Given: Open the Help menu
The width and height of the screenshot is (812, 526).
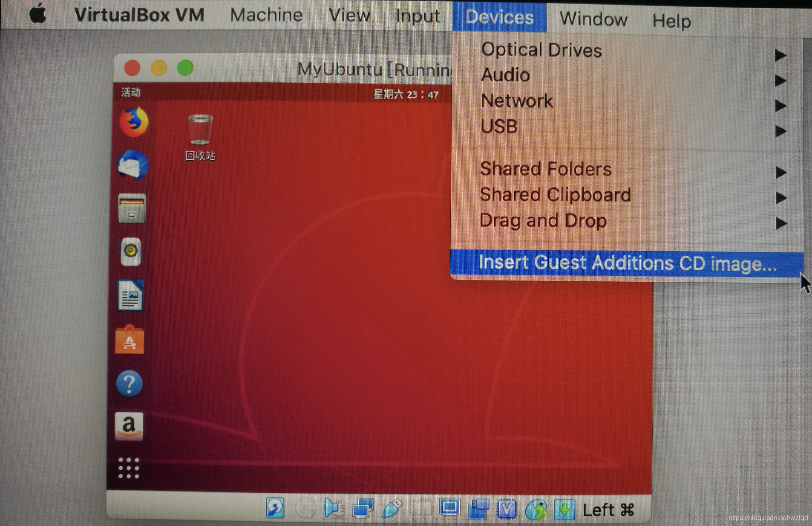Looking at the screenshot, I should click(671, 20).
